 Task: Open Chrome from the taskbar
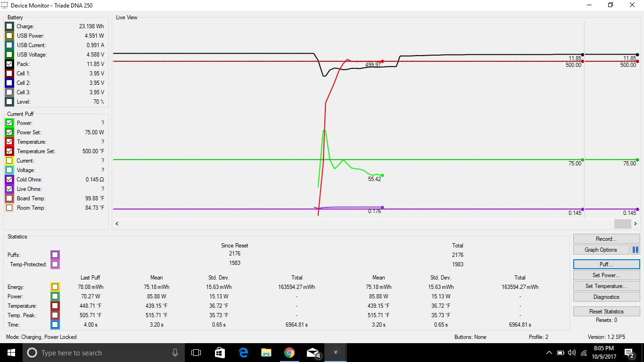click(289, 353)
